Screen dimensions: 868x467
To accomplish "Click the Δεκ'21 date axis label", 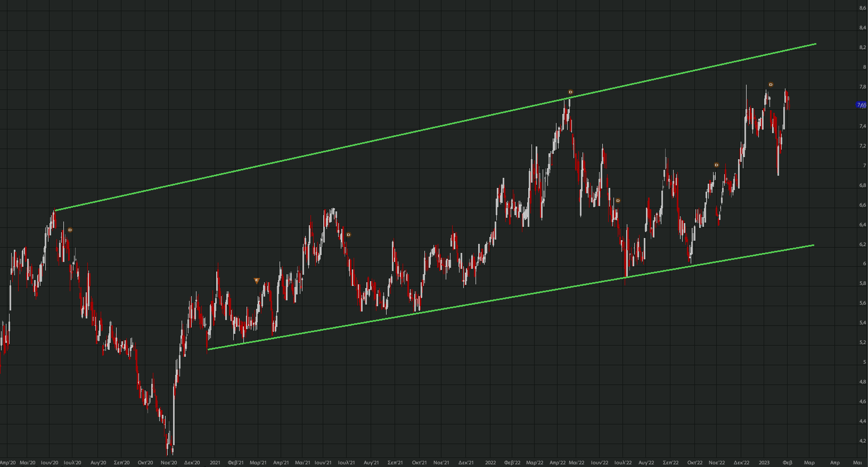I will pos(466,463).
